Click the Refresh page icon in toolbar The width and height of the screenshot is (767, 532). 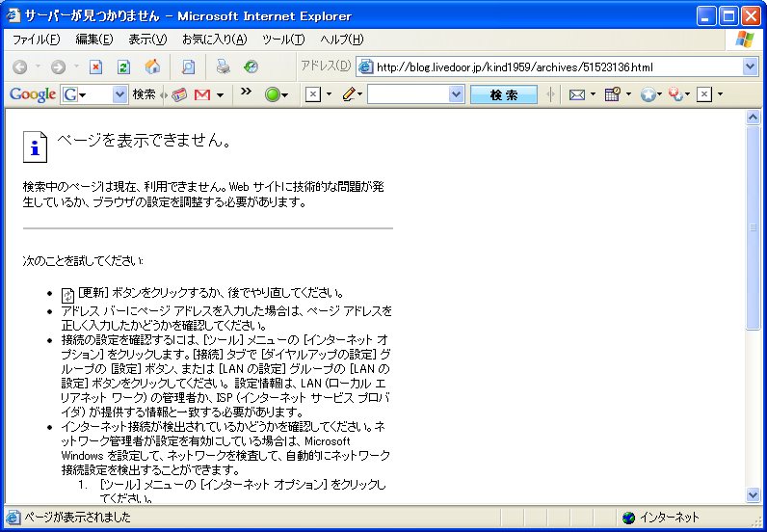123,66
